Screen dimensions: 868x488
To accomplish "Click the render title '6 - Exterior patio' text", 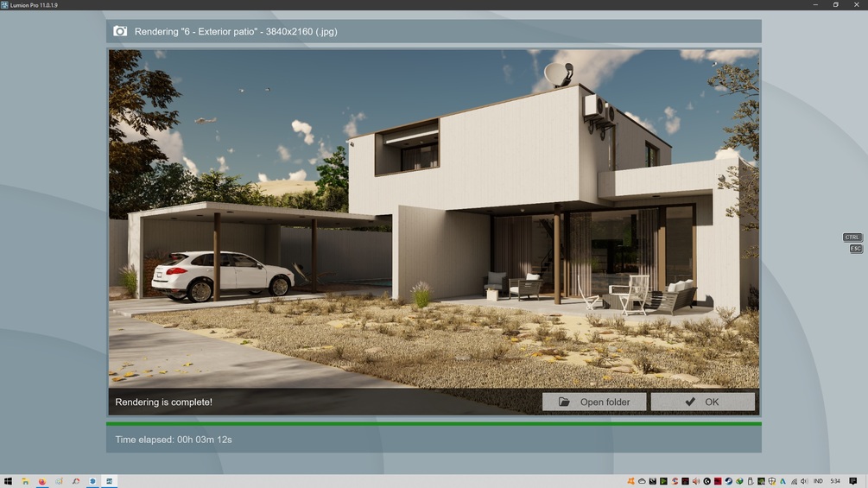I will 219,32.
